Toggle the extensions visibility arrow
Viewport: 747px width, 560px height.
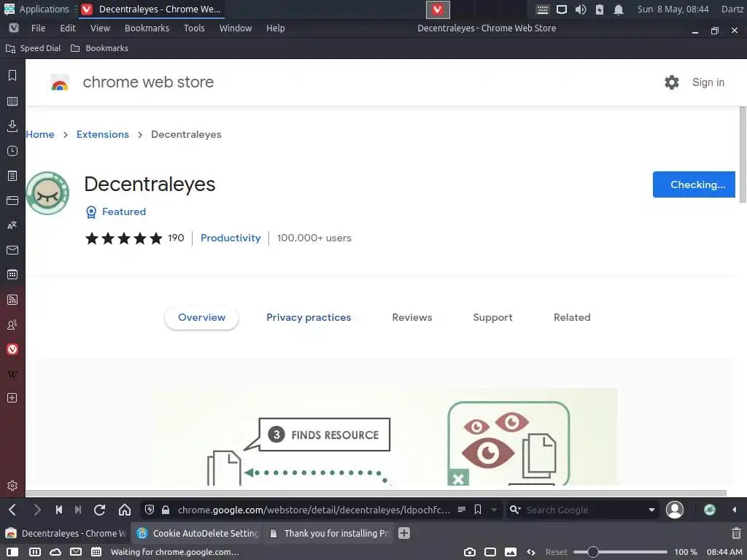point(734,510)
